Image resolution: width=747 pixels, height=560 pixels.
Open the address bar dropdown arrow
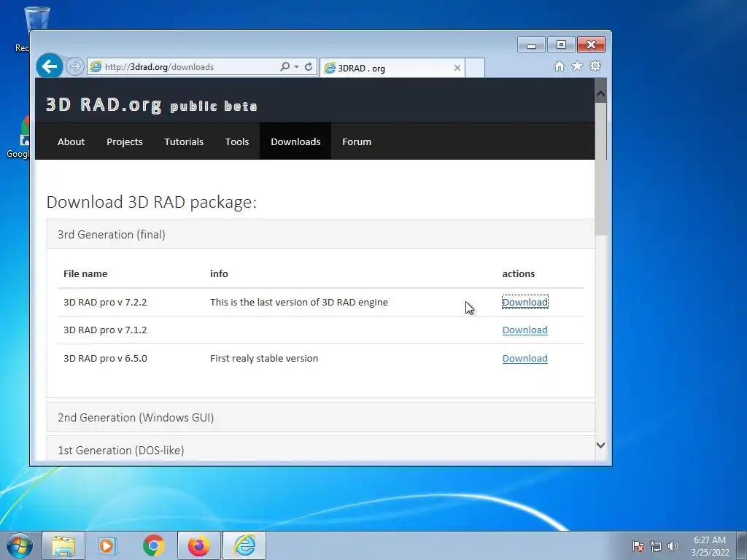tap(296, 66)
